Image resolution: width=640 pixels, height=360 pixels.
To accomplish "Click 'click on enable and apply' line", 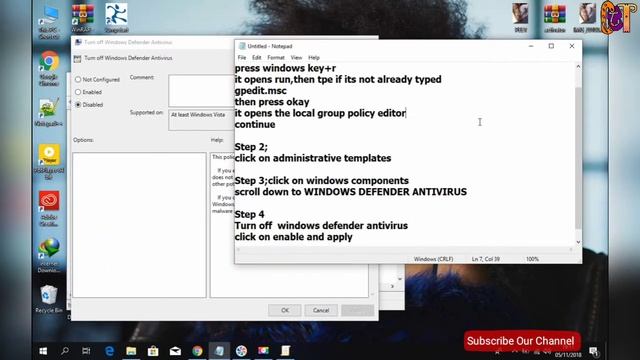I will [293, 237].
